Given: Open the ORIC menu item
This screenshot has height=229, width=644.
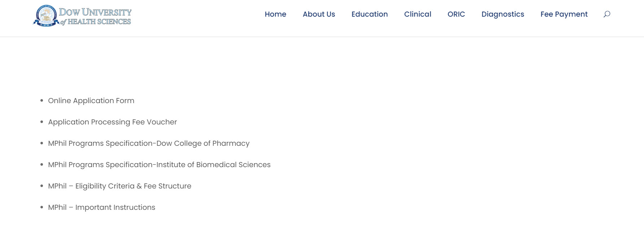Looking at the screenshot, I should pyautogui.click(x=456, y=14).
